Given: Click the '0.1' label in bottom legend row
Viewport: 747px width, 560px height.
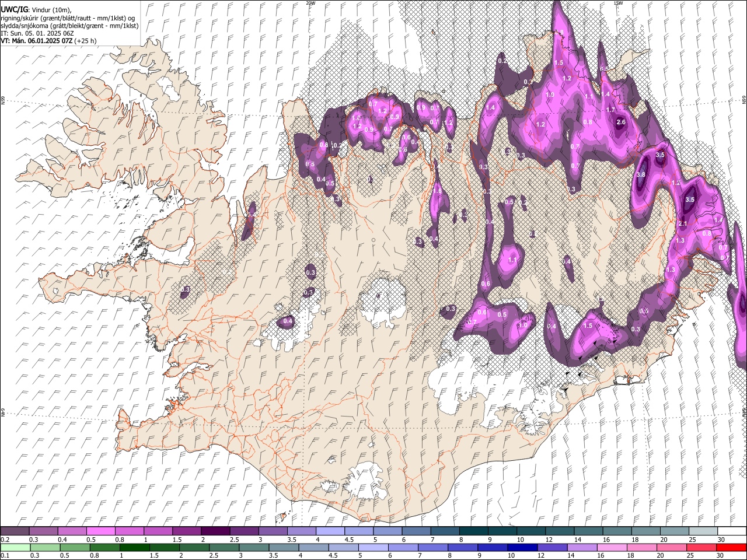Looking at the screenshot, I should (4, 555).
